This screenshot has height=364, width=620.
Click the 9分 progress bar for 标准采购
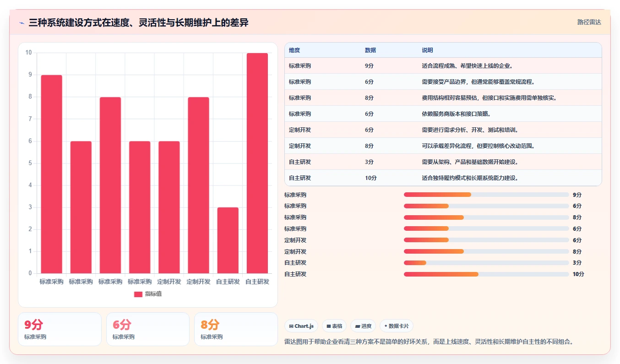click(x=486, y=195)
